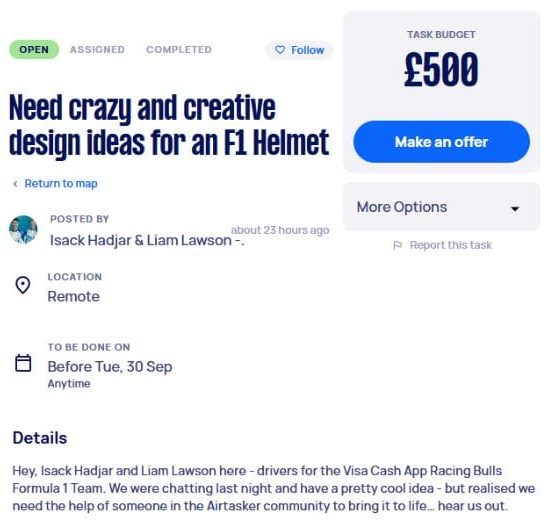Click the location pin icon

point(23,285)
